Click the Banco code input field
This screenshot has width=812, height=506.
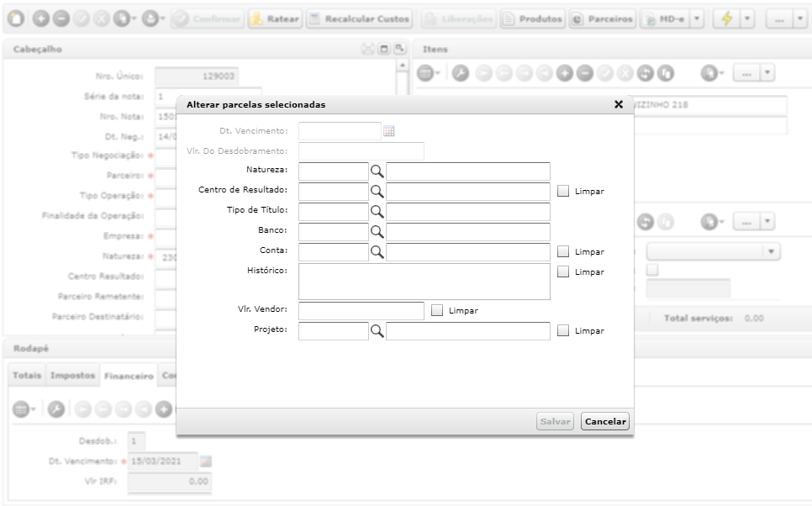click(x=334, y=232)
